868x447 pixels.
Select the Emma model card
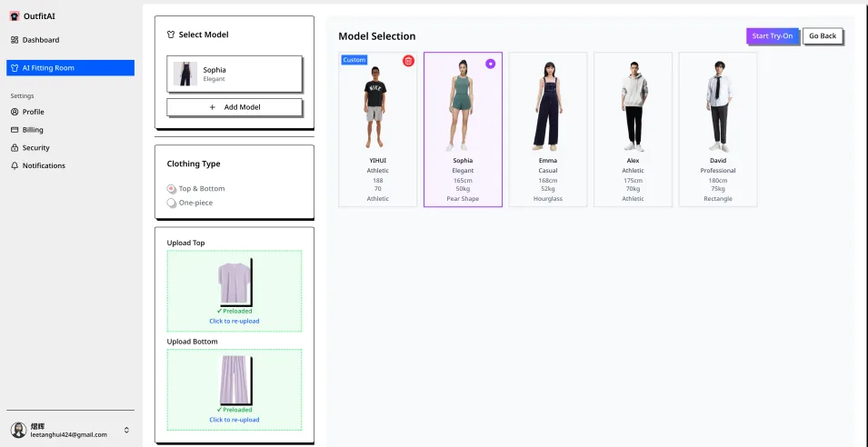tap(548, 129)
